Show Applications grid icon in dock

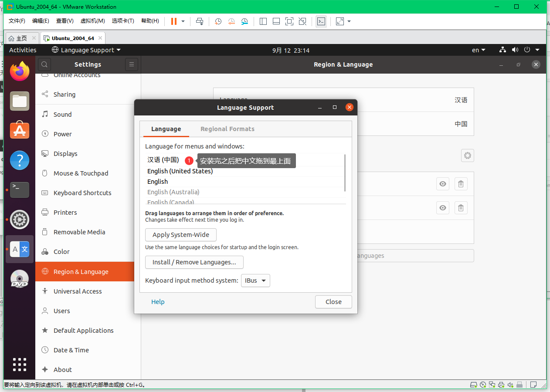pos(20,365)
